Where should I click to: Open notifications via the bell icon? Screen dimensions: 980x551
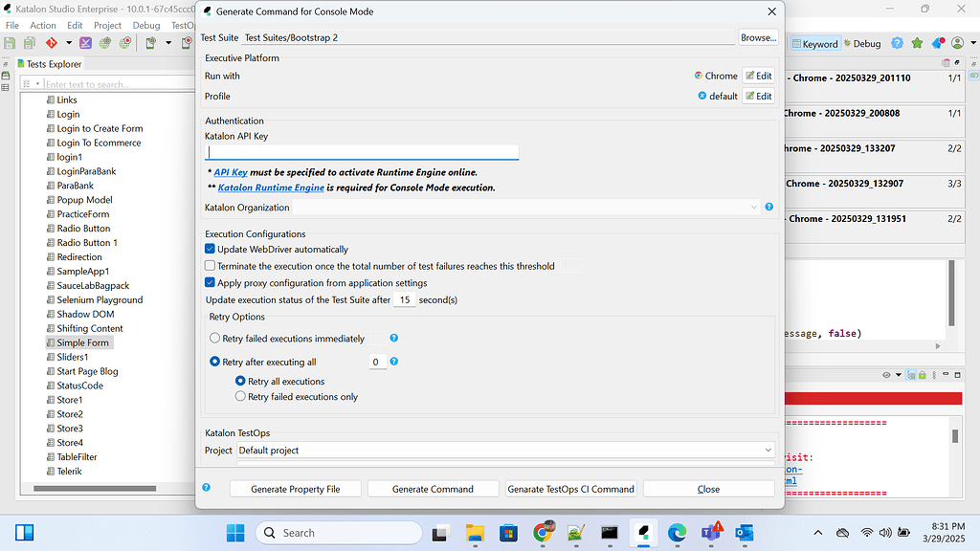pyautogui.click(x=937, y=43)
